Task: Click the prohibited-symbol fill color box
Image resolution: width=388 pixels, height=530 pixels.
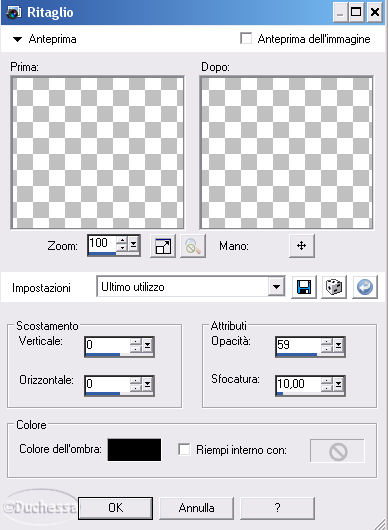Action: point(337,451)
